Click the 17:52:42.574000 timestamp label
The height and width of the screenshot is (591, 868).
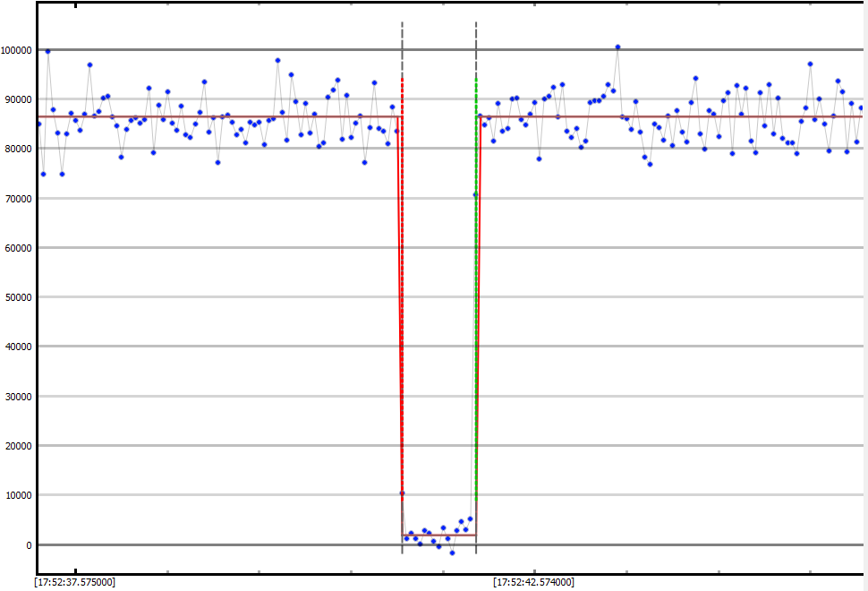pos(533,582)
